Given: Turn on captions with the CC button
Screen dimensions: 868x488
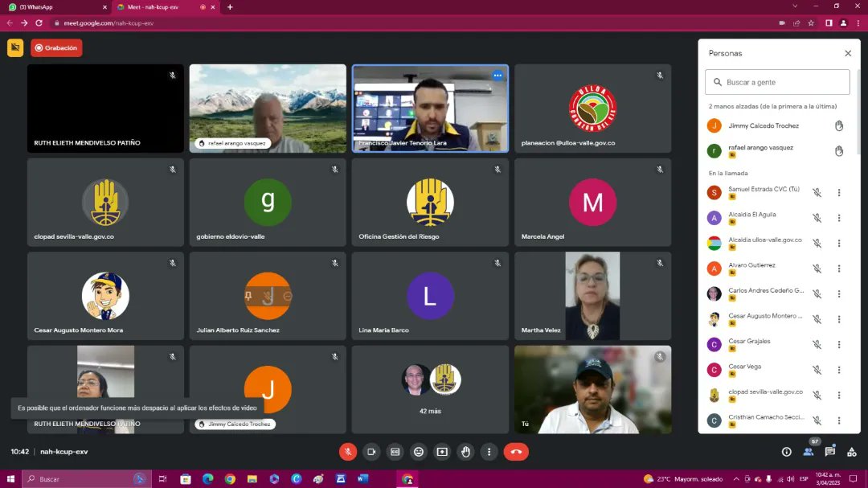Looking at the screenshot, I should pos(395,452).
